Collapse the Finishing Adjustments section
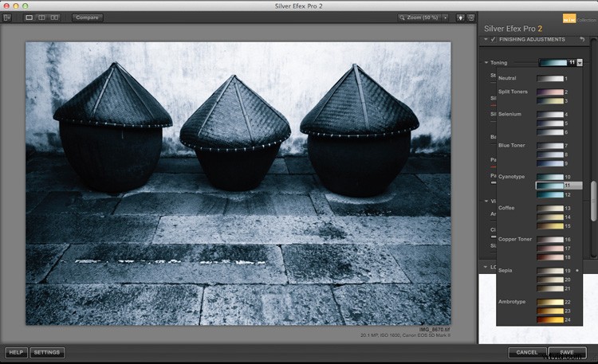598x364 pixels. pos(486,39)
